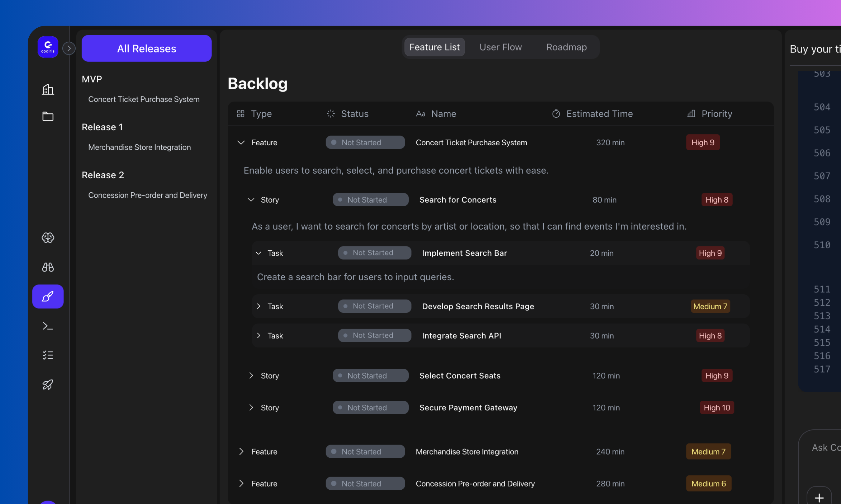
Task: Expand the Select Concert Seats story
Action: pyautogui.click(x=251, y=376)
